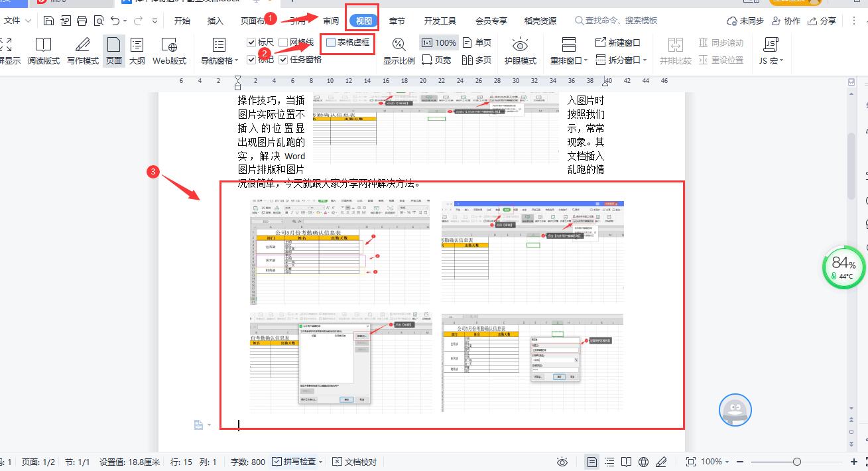This screenshot has width=868, height=471.
Task: Open the 开始 ribbon tab
Action: pyautogui.click(x=182, y=21)
